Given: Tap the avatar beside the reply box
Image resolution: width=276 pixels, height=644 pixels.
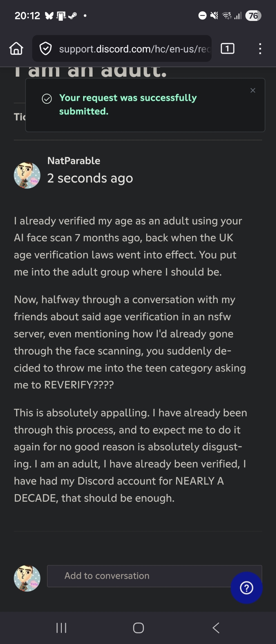Looking at the screenshot, I should click(27, 578).
